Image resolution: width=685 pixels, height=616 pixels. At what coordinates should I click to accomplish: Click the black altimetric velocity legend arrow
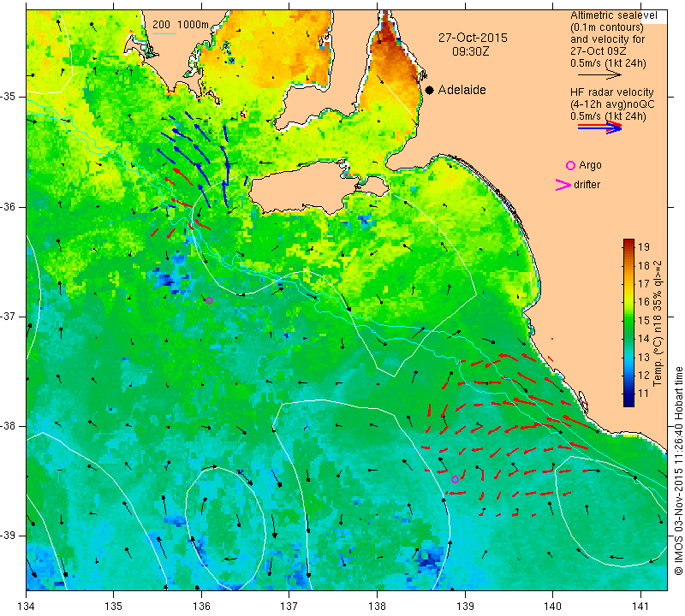[600, 74]
